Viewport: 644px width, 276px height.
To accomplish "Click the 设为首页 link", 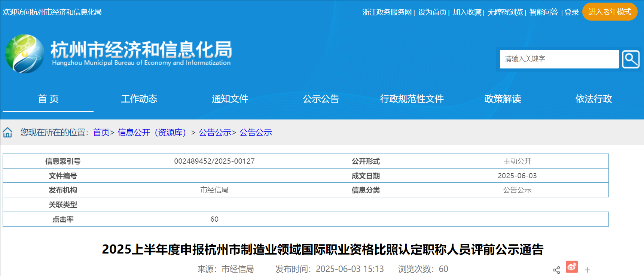I will 433,12.
